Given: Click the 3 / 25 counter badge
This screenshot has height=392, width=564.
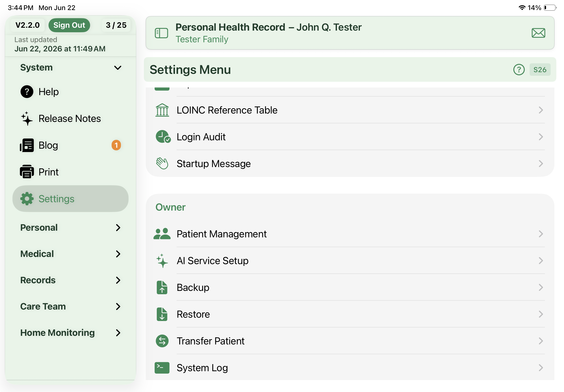Looking at the screenshot, I should click(116, 25).
